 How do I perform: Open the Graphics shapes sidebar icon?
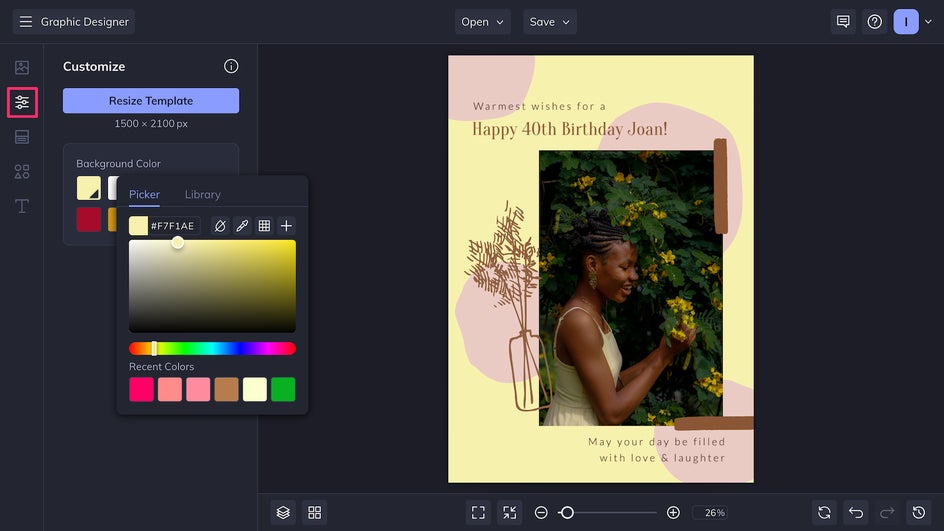pyautogui.click(x=22, y=172)
